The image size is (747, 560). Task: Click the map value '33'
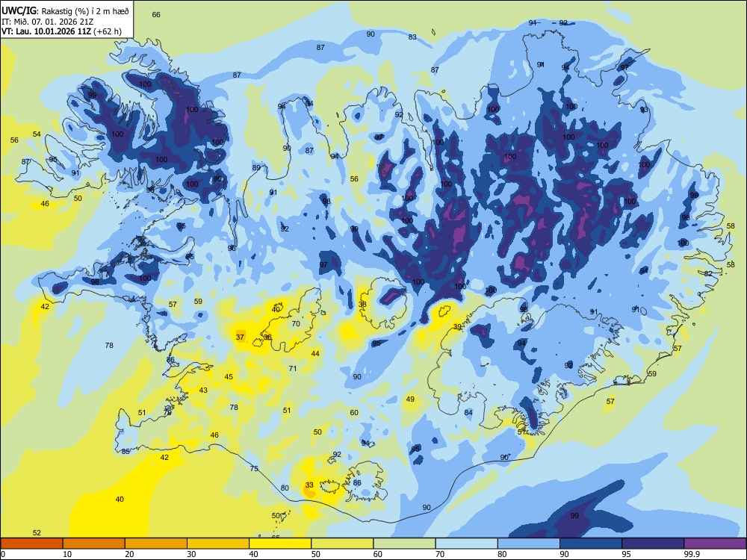[310, 485]
